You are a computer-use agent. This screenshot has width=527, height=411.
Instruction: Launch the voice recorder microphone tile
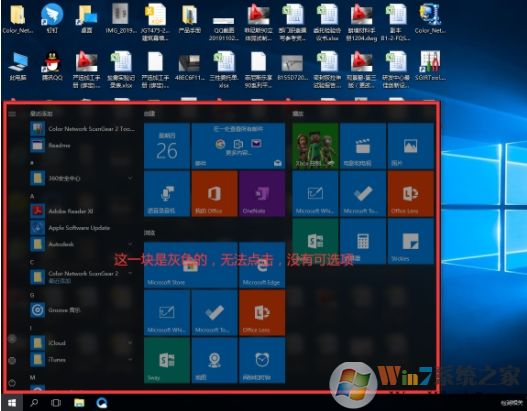[167, 193]
